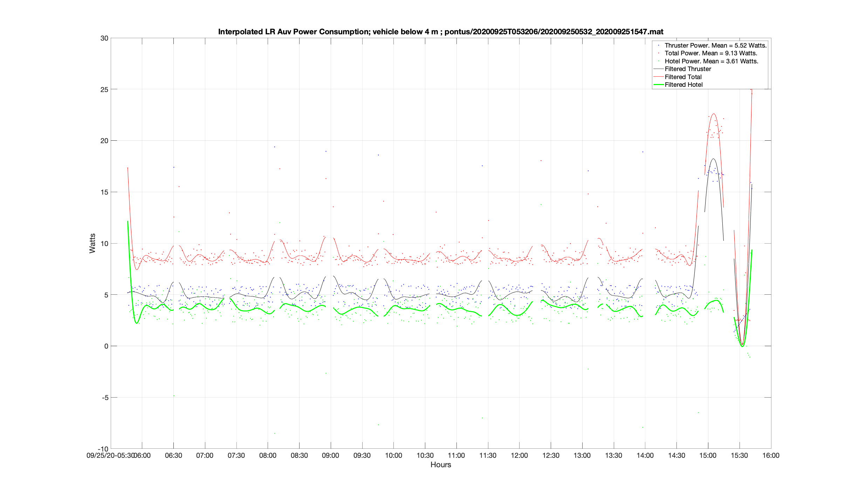
Task: Click the plot title text
Action: pyautogui.click(x=440, y=32)
